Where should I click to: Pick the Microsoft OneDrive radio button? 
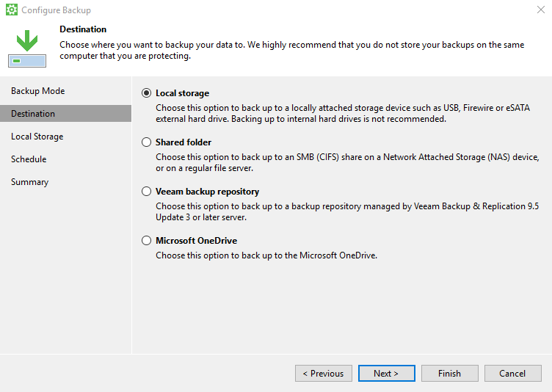[147, 241]
